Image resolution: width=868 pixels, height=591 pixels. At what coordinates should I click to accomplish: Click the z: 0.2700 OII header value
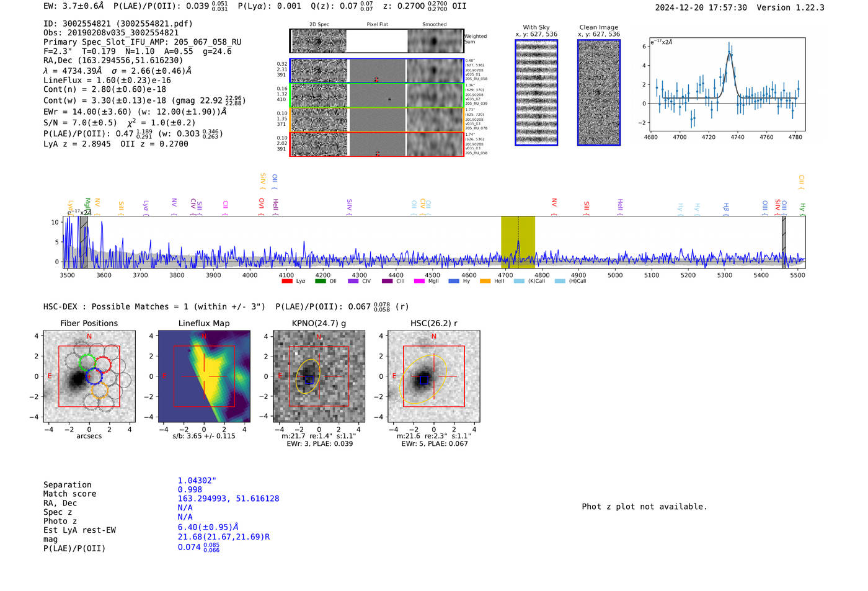(425, 6)
